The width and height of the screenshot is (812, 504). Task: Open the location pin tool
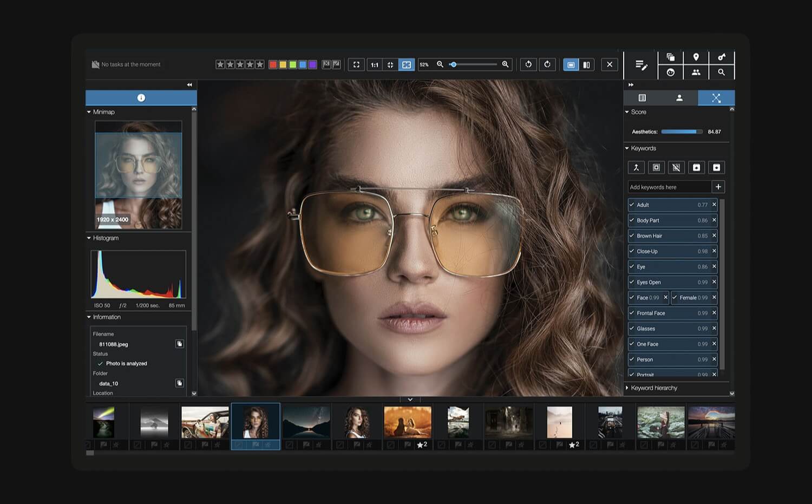coord(696,57)
